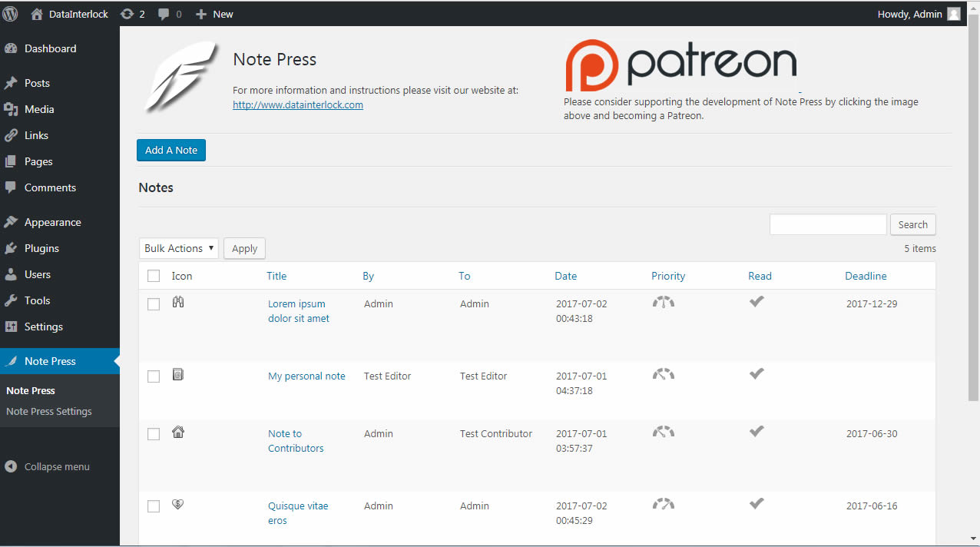980x547 pixels.
Task: Click the Patreon logo image
Action: [x=680, y=65]
